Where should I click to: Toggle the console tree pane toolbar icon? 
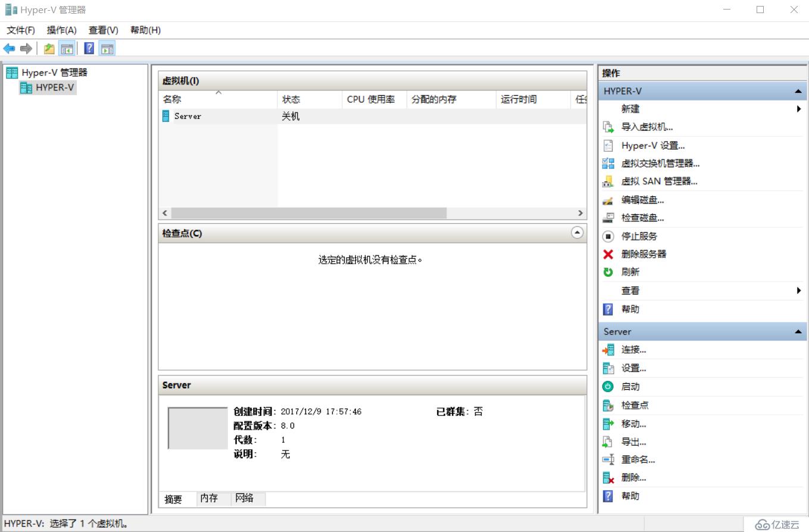(67, 49)
